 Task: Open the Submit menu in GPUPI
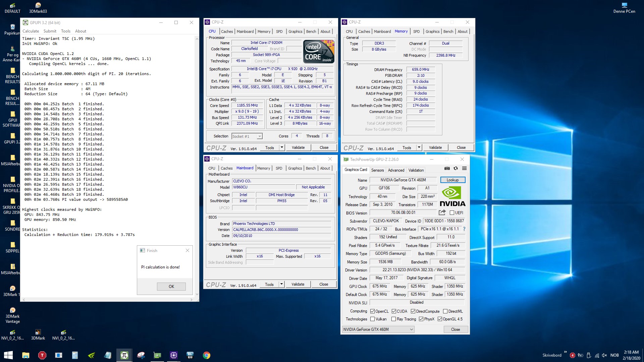coord(50,31)
